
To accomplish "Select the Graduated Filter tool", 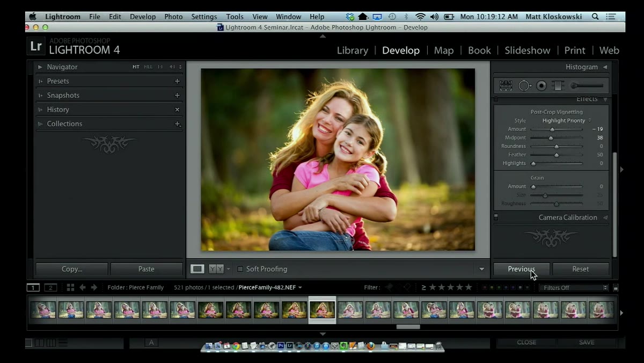I will point(558,85).
